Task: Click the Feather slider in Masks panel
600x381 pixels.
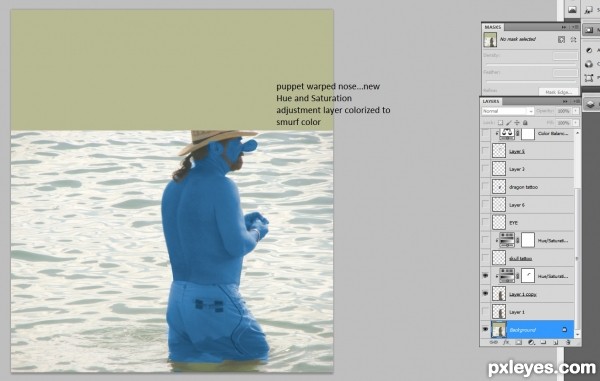Action: pyautogui.click(x=532, y=81)
